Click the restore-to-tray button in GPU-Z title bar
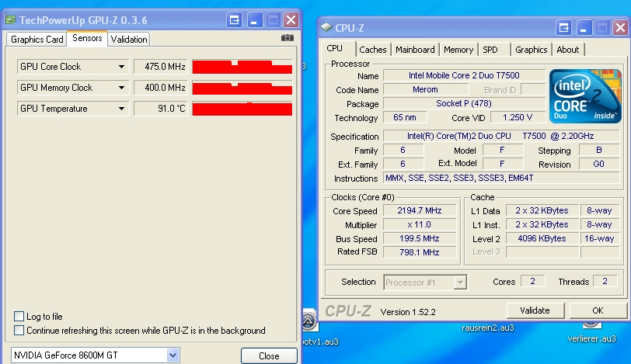The height and width of the screenshot is (364, 631). click(x=234, y=19)
